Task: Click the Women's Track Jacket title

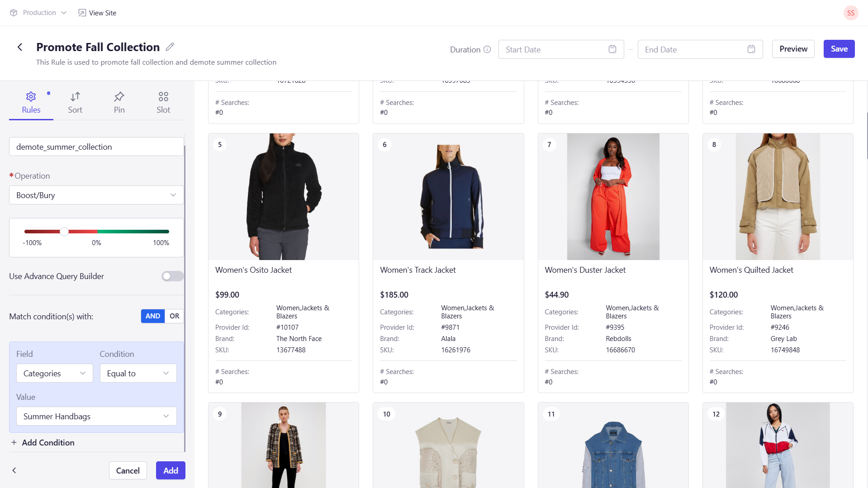Action: [417, 270]
